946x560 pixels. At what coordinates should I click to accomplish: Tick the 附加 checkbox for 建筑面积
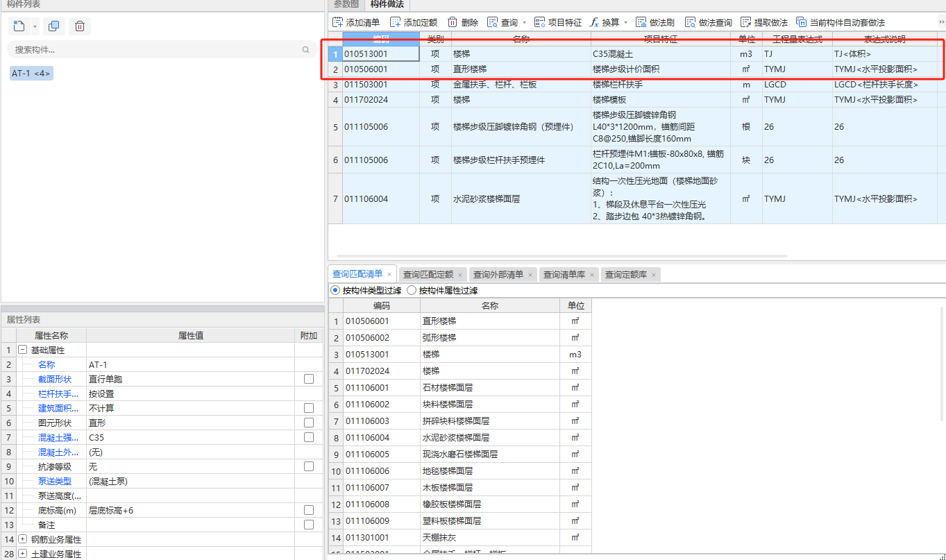pos(309,408)
